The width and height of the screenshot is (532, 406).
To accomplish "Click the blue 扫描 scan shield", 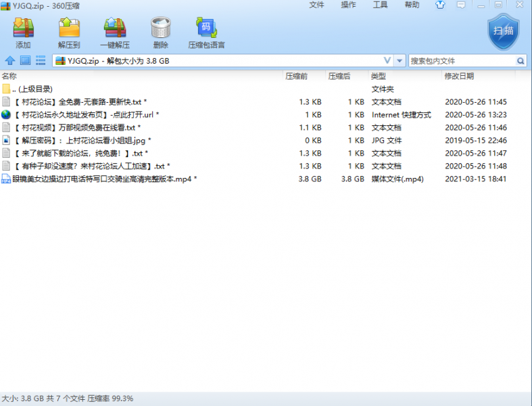I will (x=503, y=32).
